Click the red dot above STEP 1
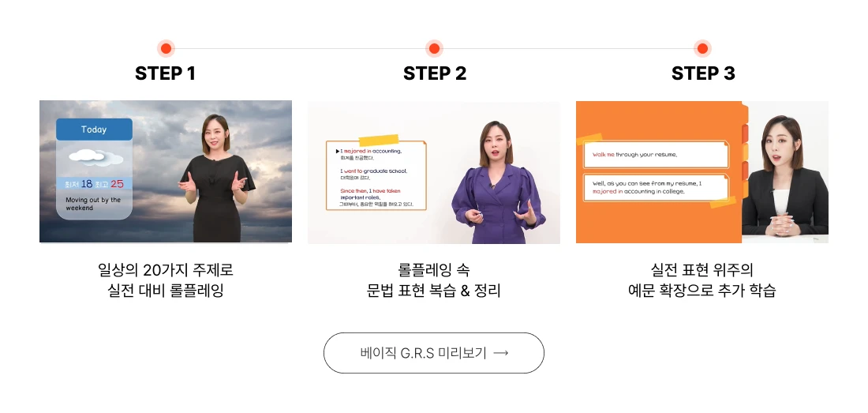The height and width of the screenshot is (413, 868). pyautogui.click(x=166, y=49)
